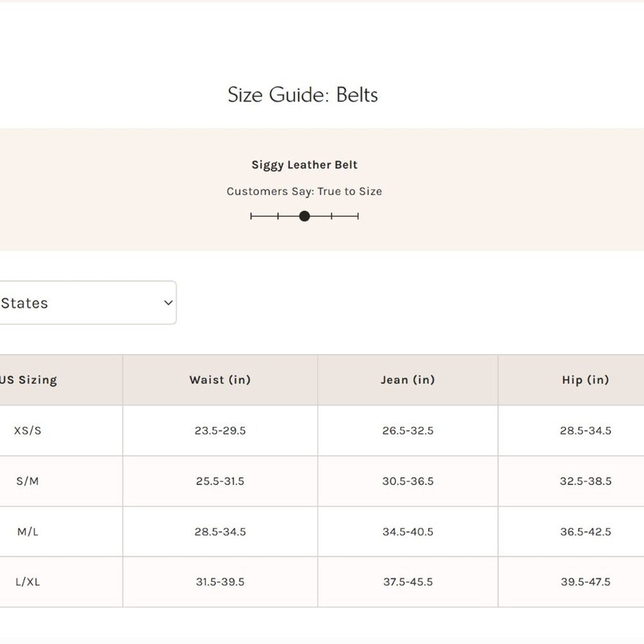Screen dimensions: 644x644
Task: Click jean value 37.5-45.5
Action: click(x=408, y=582)
